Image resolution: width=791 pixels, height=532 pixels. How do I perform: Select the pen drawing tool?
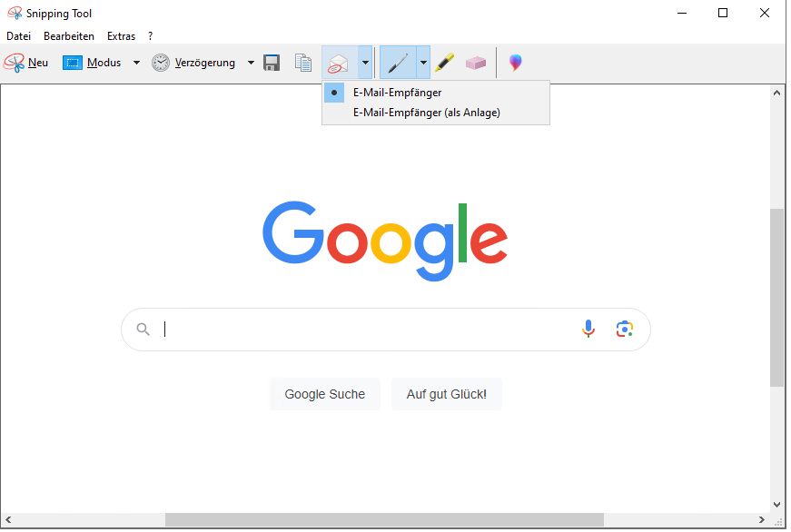[398, 63]
